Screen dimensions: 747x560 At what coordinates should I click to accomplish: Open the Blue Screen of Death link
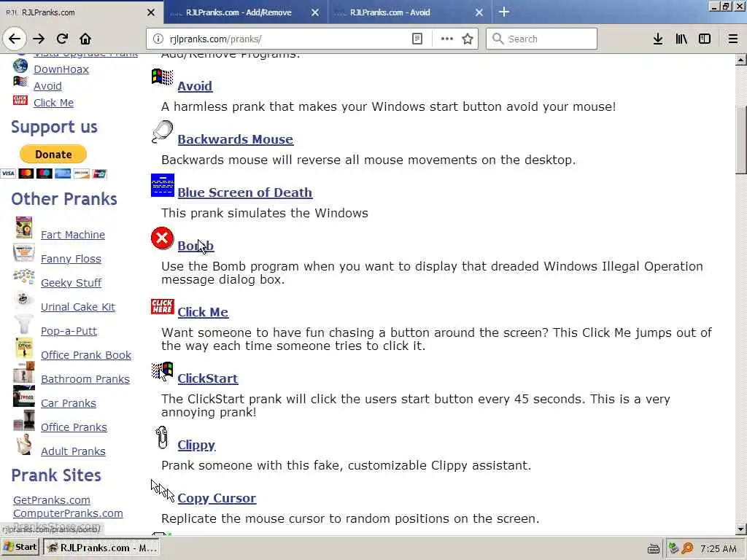coord(245,192)
